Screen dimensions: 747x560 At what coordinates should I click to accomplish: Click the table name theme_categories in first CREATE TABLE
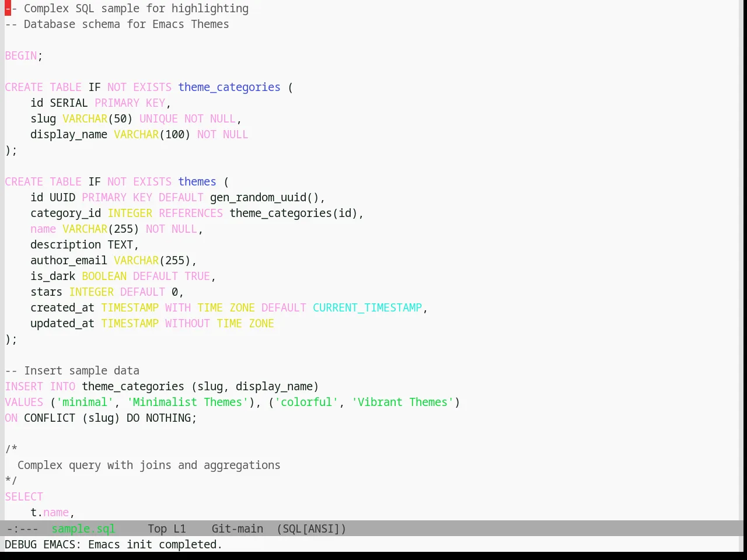point(229,87)
